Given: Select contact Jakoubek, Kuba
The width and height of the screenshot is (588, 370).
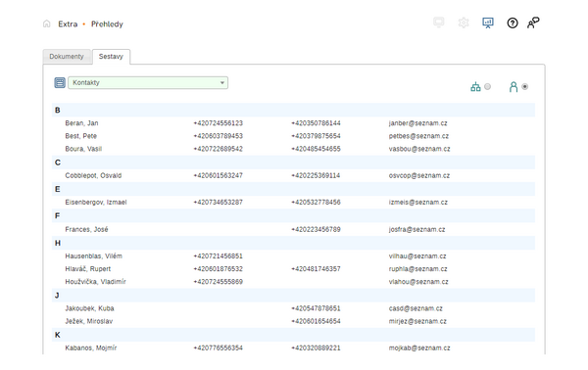Looking at the screenshot, I should [x=89, y=308].
